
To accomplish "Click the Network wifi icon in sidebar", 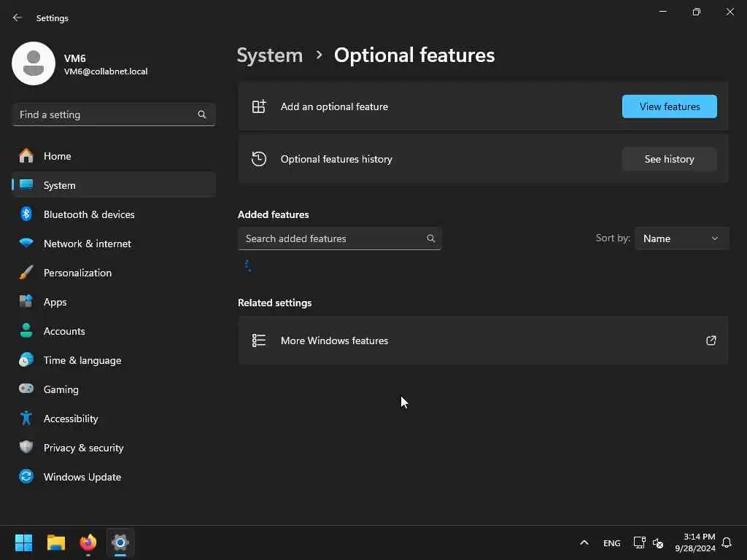I will pyautogui.click(x=26, y=243).
